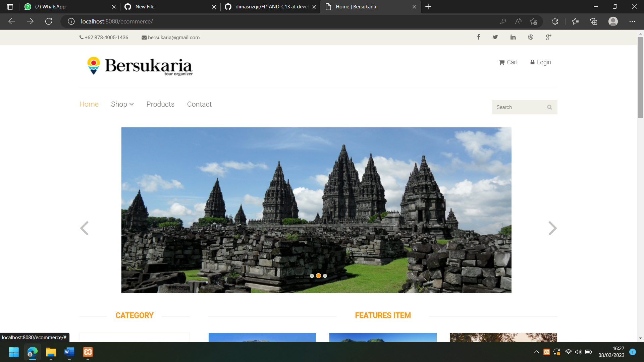Switch to the Products menu item
This screenshot has height=362, width=644.
point(160,104)
